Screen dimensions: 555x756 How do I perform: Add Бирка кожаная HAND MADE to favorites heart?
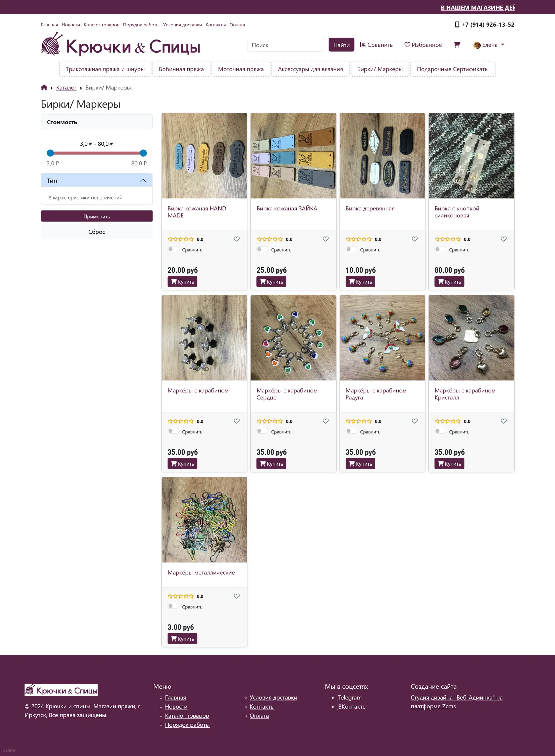[x=237, y=239]
